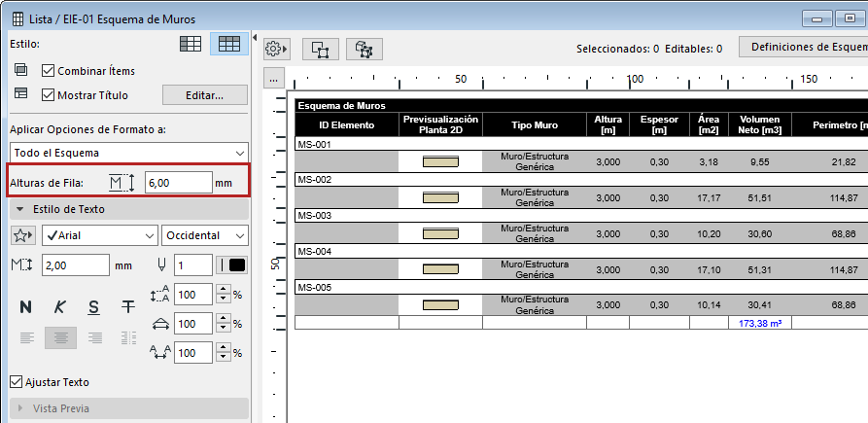Click the select-in-3D toolbar button

pos(365,50)
